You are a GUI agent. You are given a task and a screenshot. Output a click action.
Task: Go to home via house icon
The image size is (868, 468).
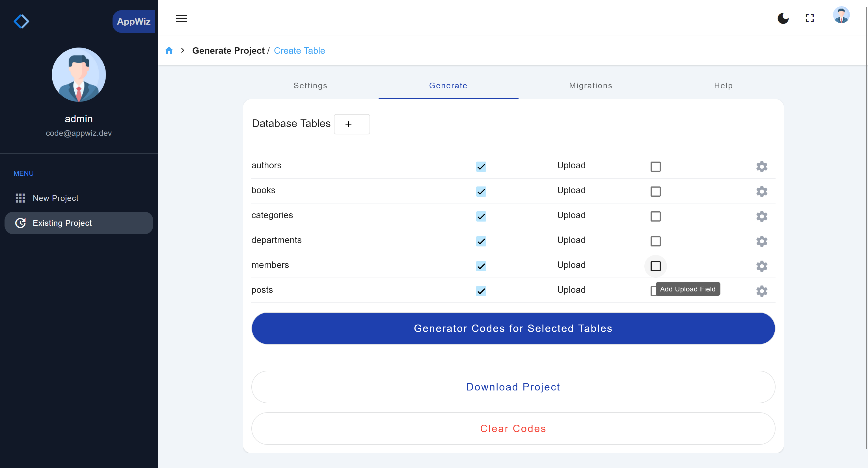169,51
